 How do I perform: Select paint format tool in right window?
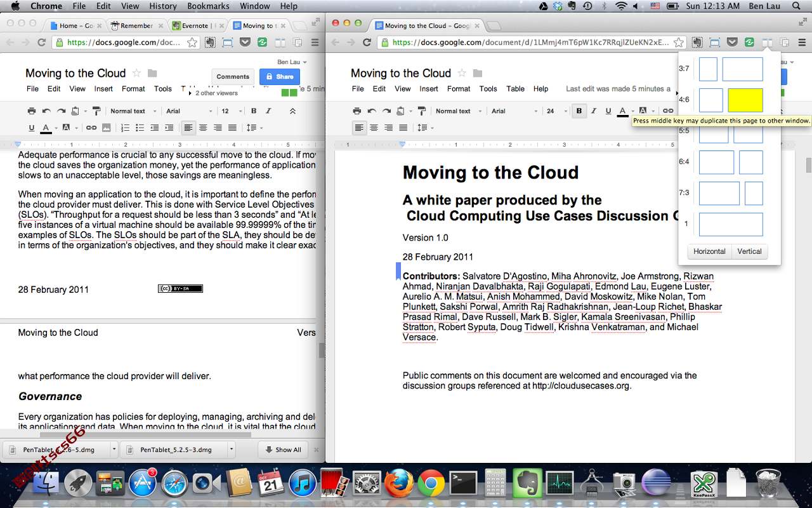422,111
